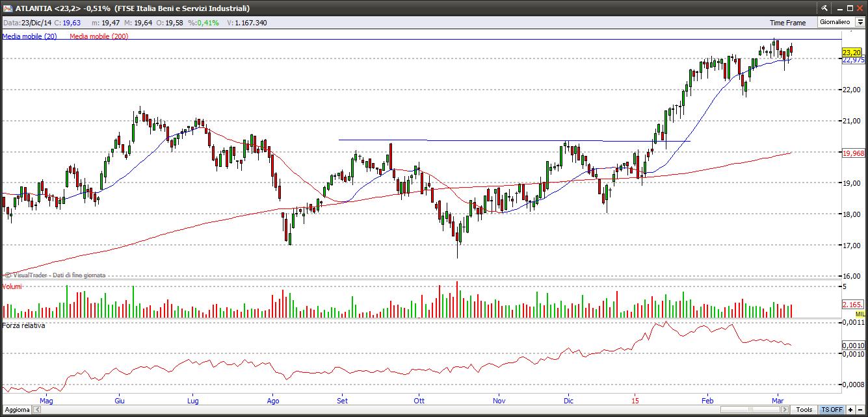Click the Forza relativa panel label

[24, 325]
